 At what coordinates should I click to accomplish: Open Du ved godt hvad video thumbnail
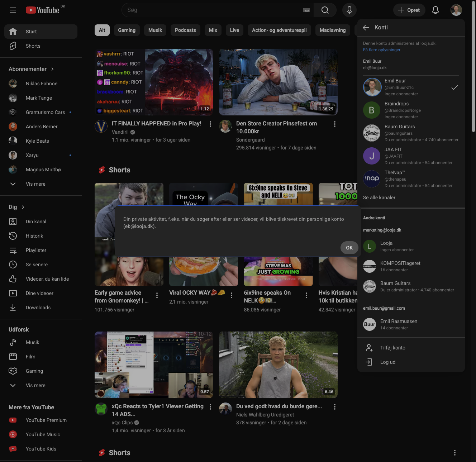(278, 365)
